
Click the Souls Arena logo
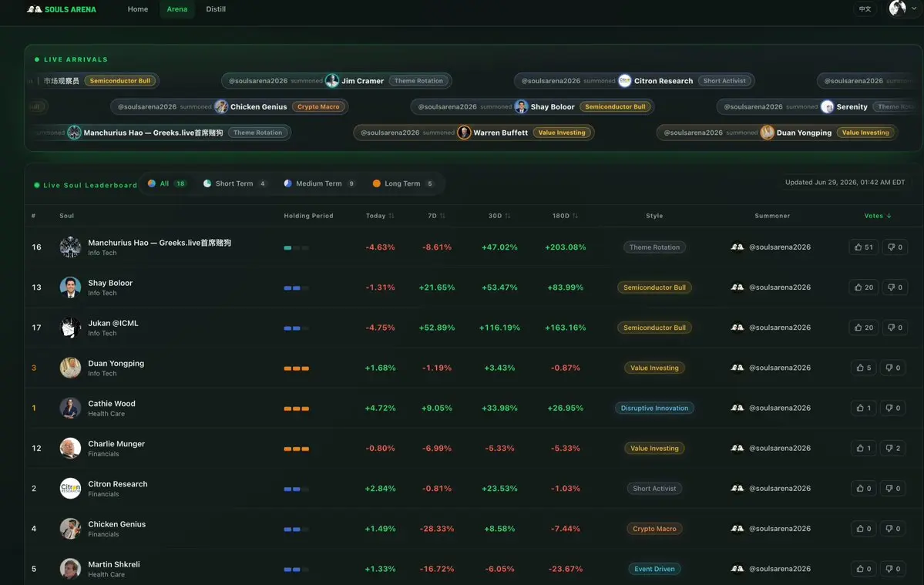[62, 9]
